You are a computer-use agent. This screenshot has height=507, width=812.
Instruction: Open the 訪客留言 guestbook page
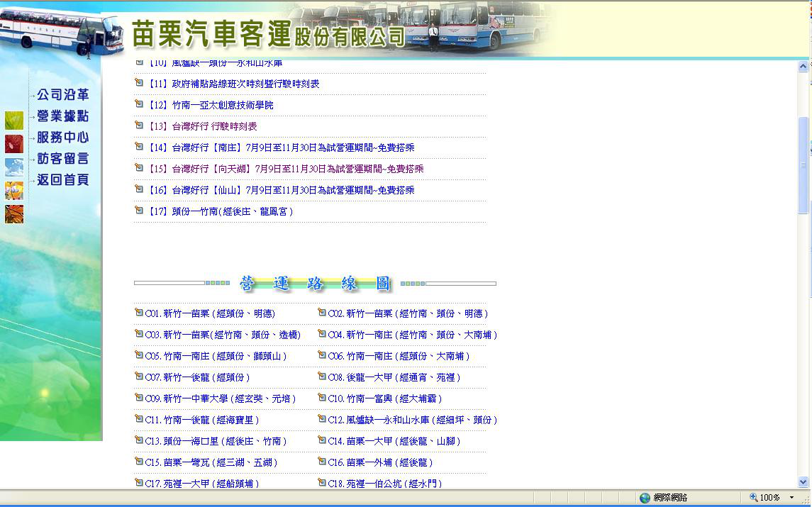[62, 158]
